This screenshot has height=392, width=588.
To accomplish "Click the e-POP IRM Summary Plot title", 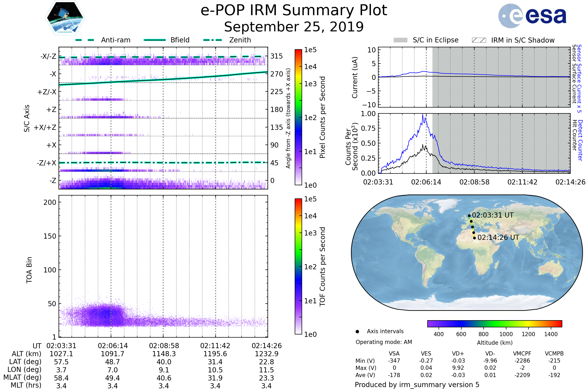I will [x=294, y=11].
